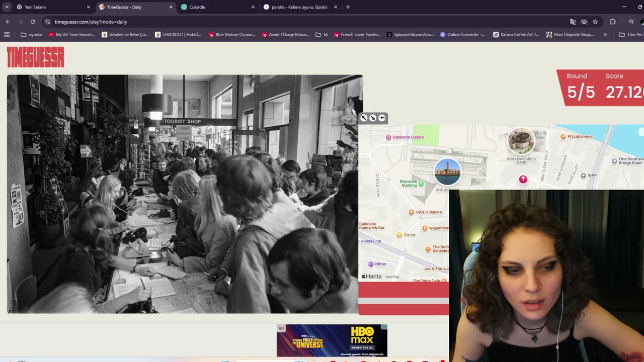Screen dimensions: 644x362
Task: Open the HBO Max advertisement banner
Action: 332,340
